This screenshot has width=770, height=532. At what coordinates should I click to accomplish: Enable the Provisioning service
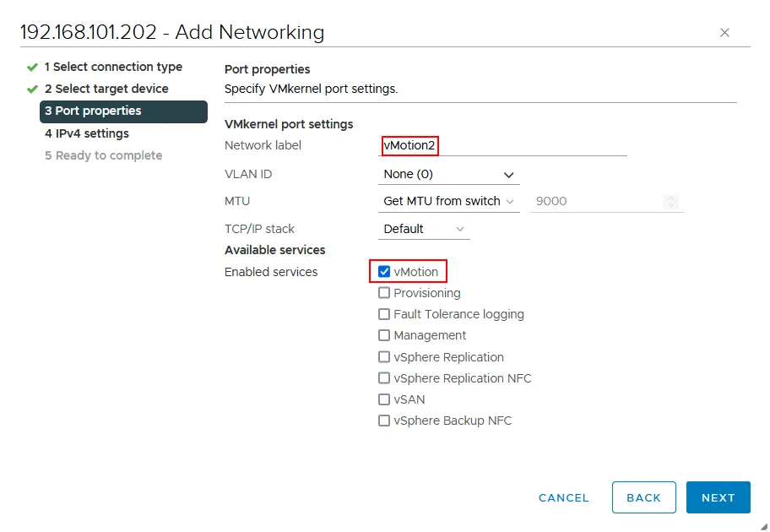coord(385,293)
